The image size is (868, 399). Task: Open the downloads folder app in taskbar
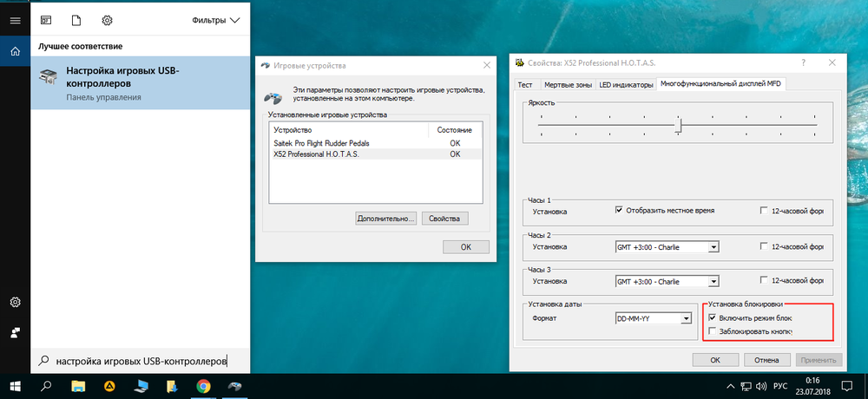coord(172,386)
